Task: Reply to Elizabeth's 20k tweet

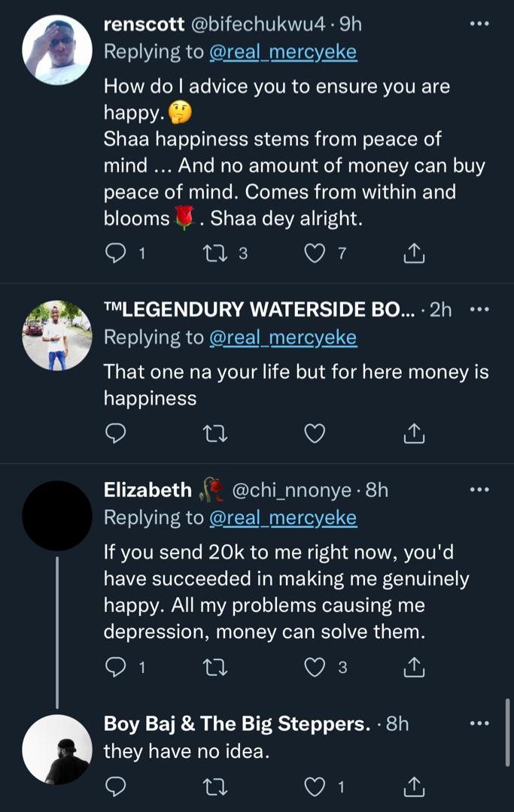Action: click(115, 667)
